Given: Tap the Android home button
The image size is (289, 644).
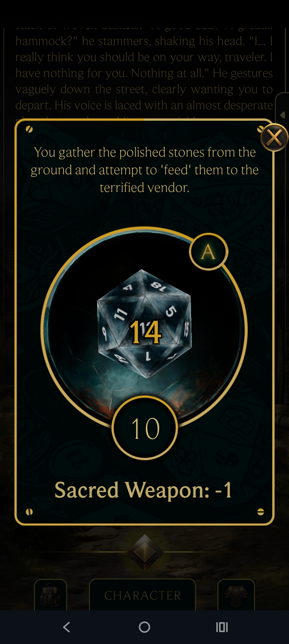Looking at the screenshot, I should click(x=144, y=627).
